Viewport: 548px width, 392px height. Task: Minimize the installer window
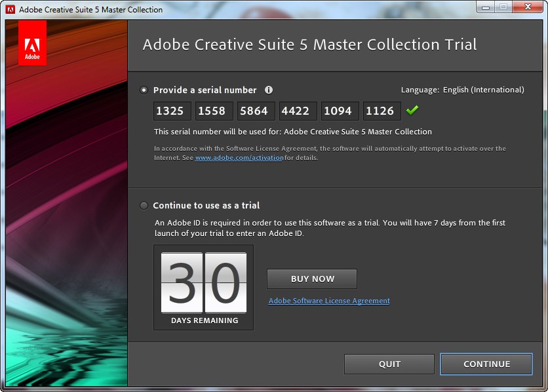pos(486,7)
